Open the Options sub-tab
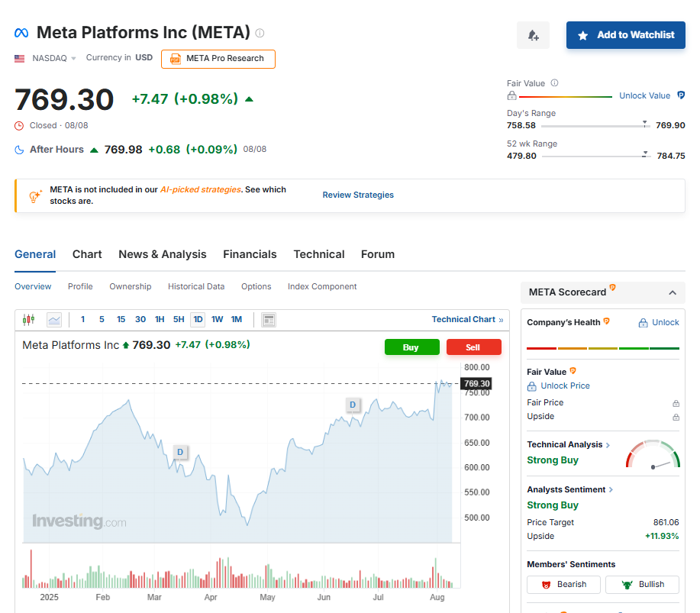 (256, 286)
